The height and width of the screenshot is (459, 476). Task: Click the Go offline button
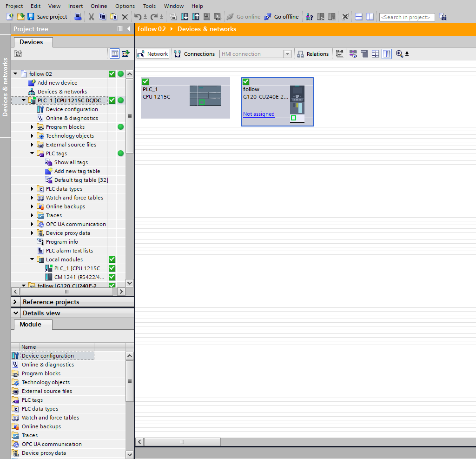(x=281, y=17)
